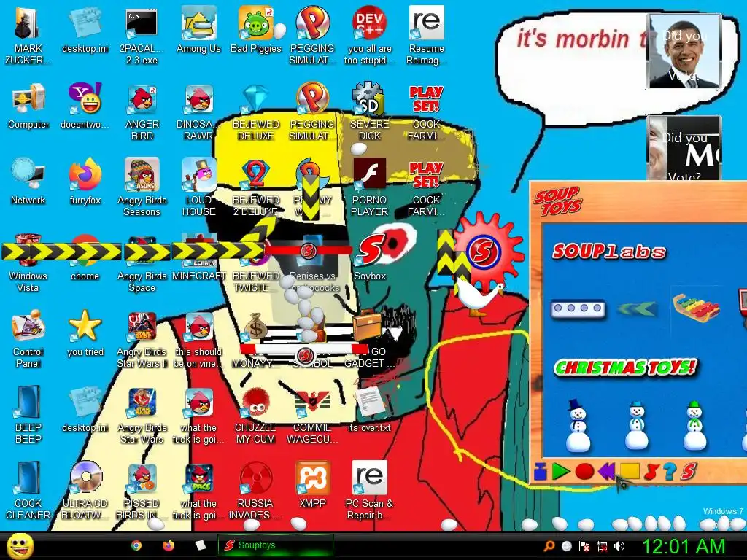Viewport: 747px width, 560px height.
Task: Click the green play arrow in Soup Toys
Action: [561, 472]
